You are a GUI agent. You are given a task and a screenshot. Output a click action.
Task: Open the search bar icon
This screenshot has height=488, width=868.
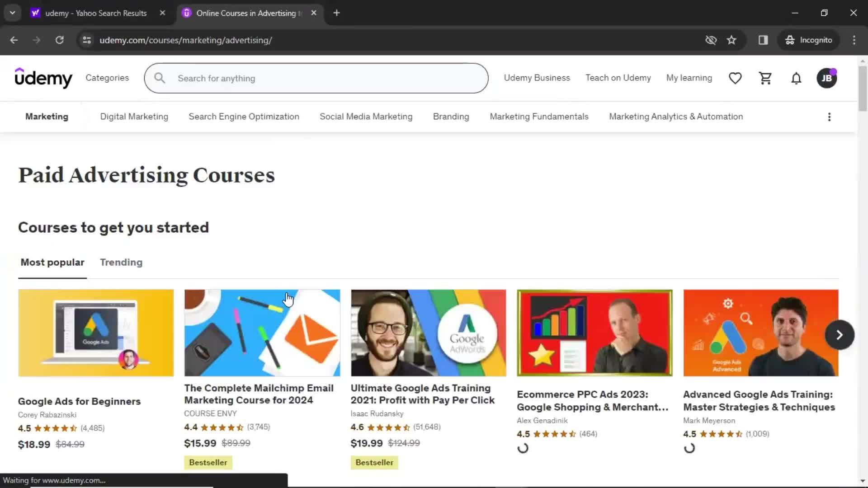click(x=160, y=78)
